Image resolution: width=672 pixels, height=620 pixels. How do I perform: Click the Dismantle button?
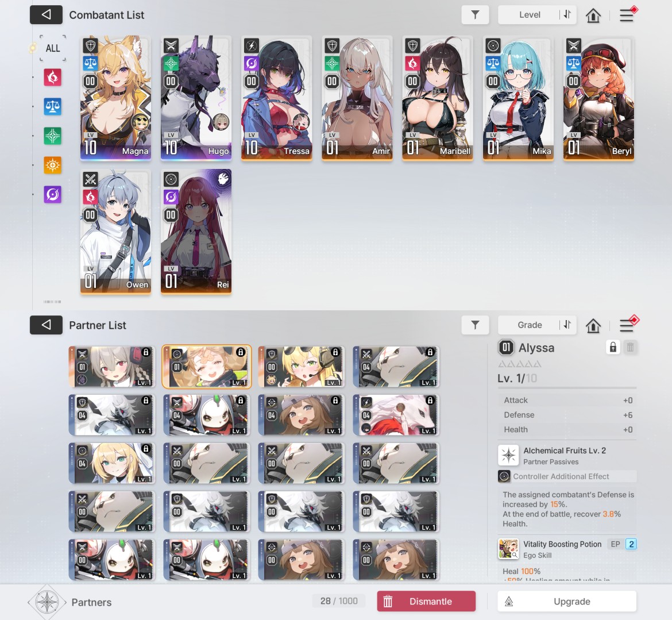(426, 601)
